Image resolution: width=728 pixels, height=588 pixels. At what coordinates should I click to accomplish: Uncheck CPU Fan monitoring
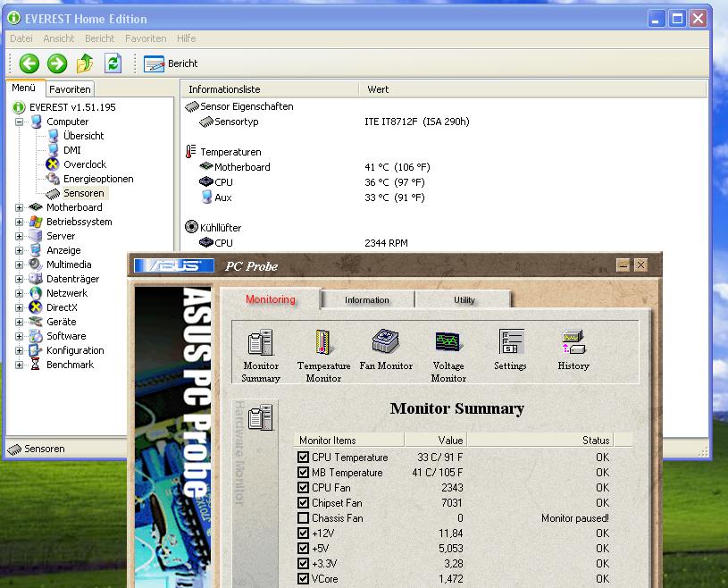303,488
